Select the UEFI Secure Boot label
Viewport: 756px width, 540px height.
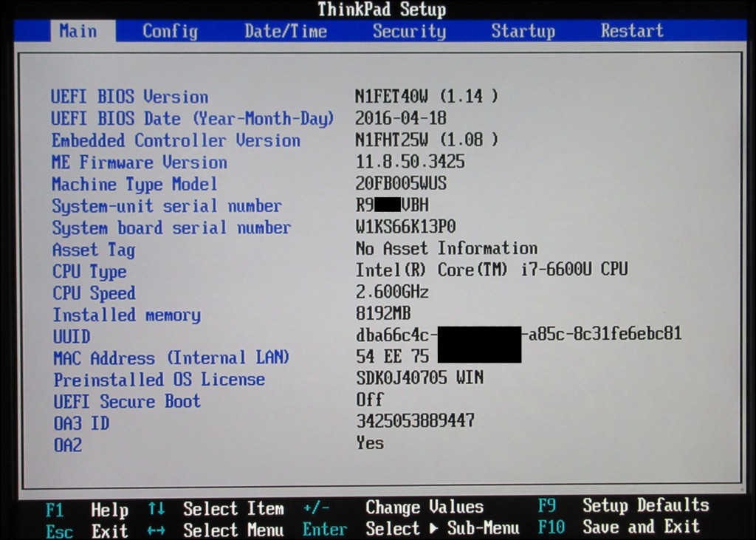(127, 402)
